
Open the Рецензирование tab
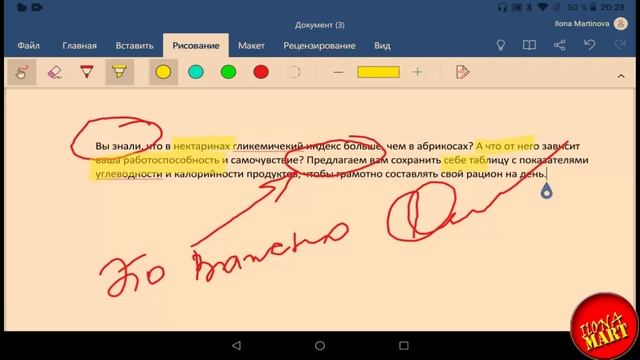click(x=319, y=46)
